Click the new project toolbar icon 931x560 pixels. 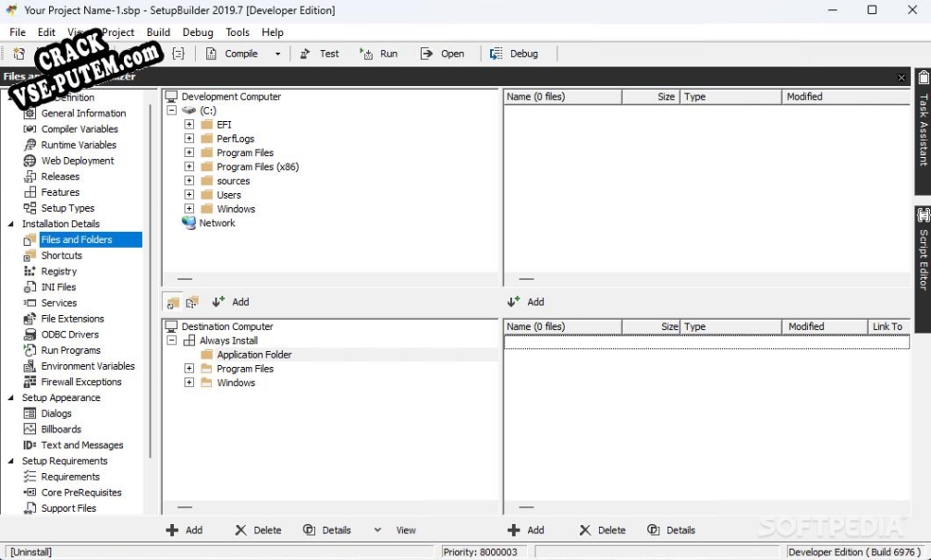[x=19, y=54]
